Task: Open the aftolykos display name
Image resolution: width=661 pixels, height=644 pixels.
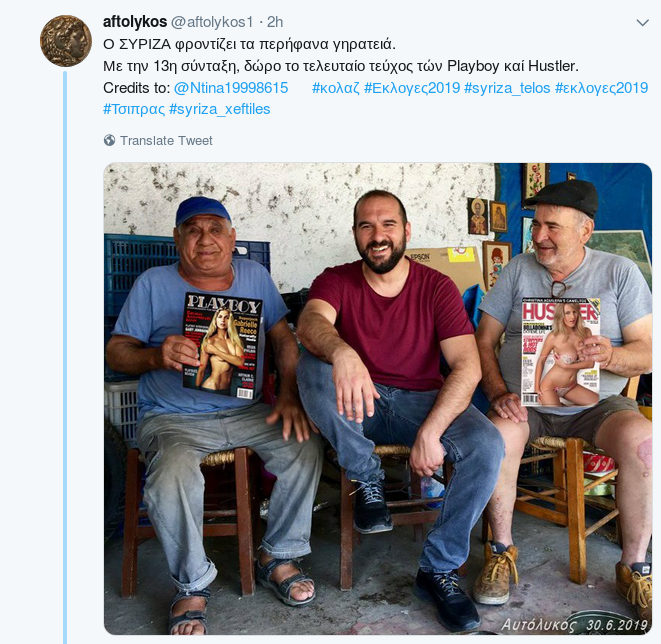Action: 135,22
